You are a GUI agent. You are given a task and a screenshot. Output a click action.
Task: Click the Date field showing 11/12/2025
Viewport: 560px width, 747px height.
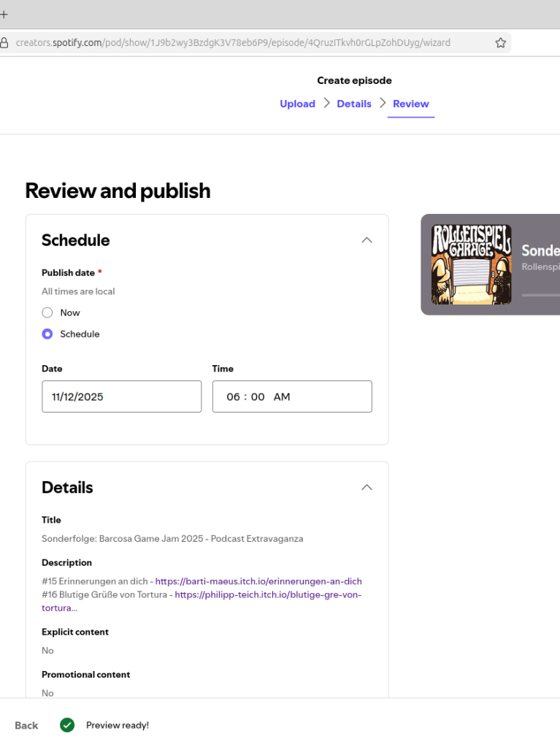[x=121, y=397]
